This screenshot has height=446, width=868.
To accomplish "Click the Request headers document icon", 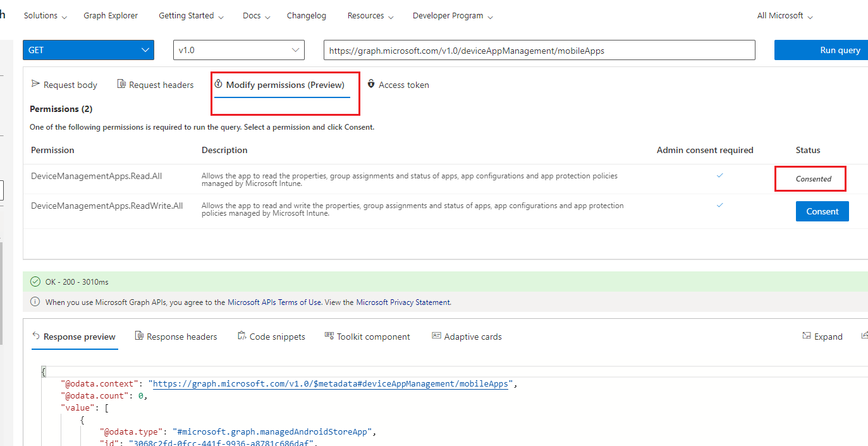I will click(121, 84).
